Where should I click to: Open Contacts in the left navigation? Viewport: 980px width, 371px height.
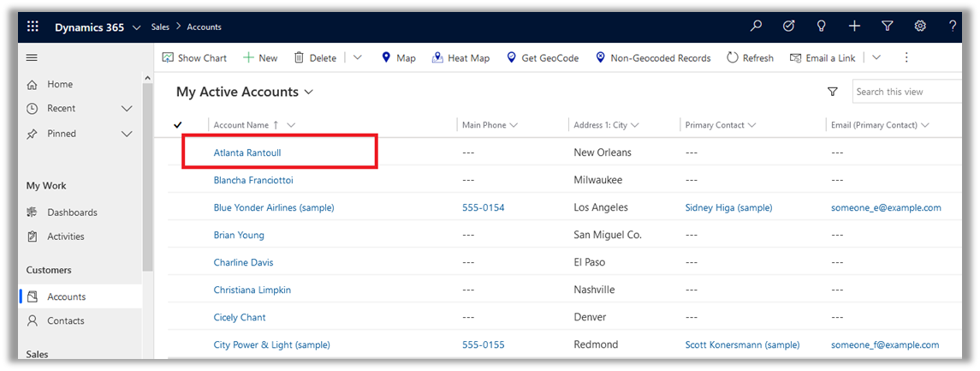tap(66, 320)
